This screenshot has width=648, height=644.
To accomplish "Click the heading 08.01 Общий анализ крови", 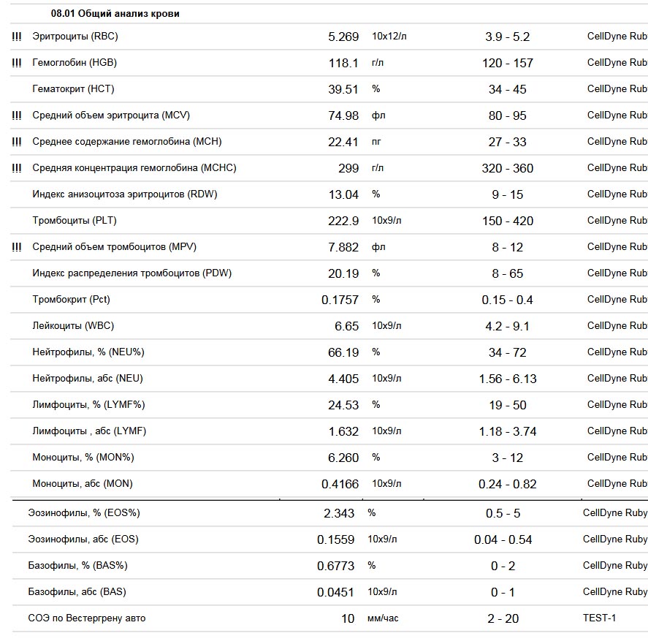I will tap(115, 14).
